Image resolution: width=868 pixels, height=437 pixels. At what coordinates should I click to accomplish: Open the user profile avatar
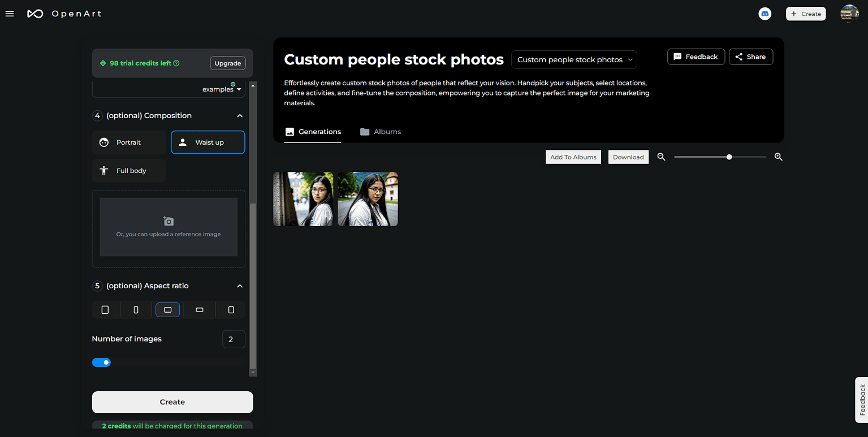coord(849,14)
